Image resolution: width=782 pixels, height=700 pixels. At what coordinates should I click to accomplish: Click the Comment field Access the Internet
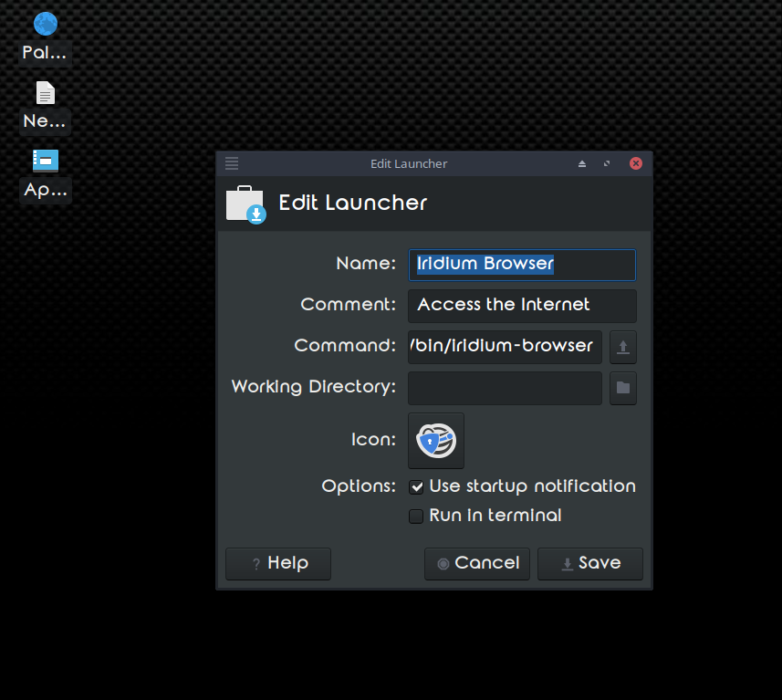click(x=522, y=306)
